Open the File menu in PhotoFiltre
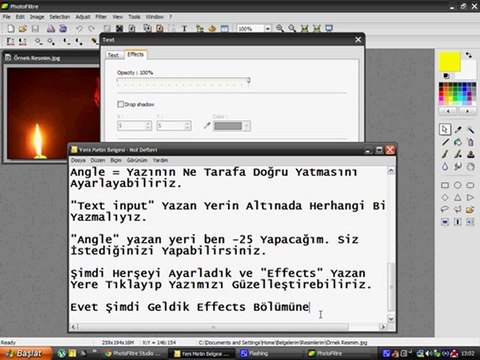The image size is (480, 360). click(x=6, y=17)
